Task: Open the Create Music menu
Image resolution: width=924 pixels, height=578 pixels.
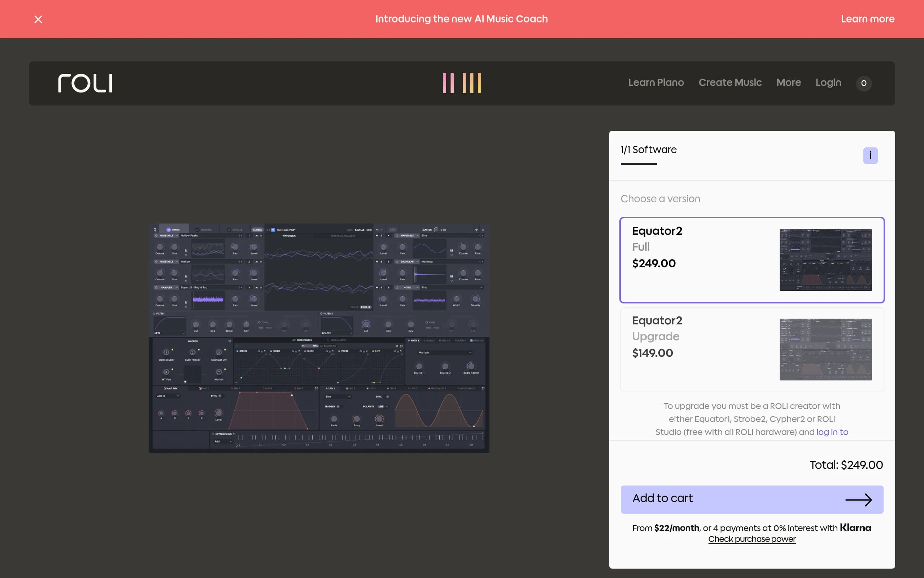Action: point(730,83)
